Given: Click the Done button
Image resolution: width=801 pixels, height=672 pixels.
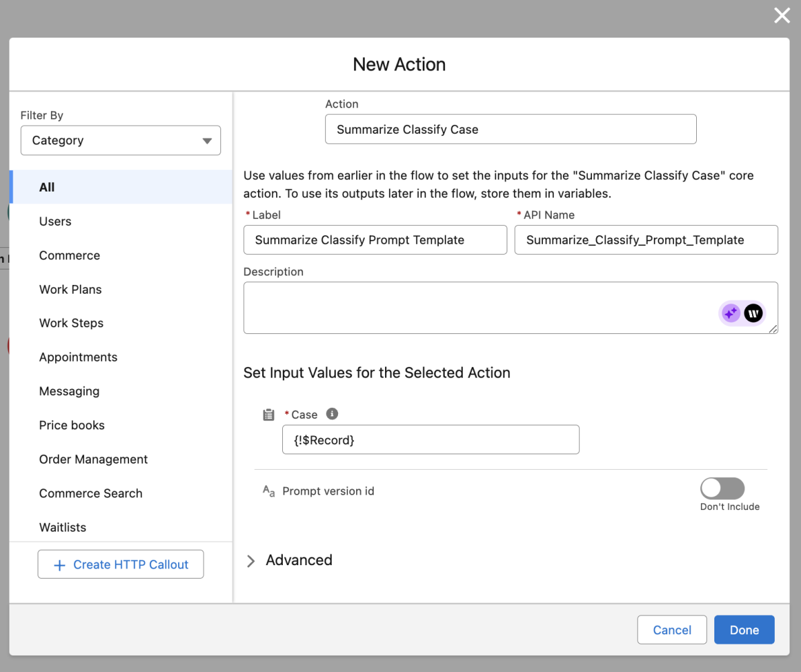Looking at the screenshot, I should pyautogui.click(x=744, y=630).
